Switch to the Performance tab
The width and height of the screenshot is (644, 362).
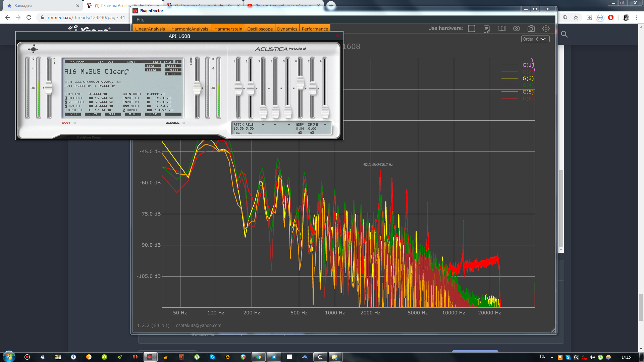[x=315, y=29]
